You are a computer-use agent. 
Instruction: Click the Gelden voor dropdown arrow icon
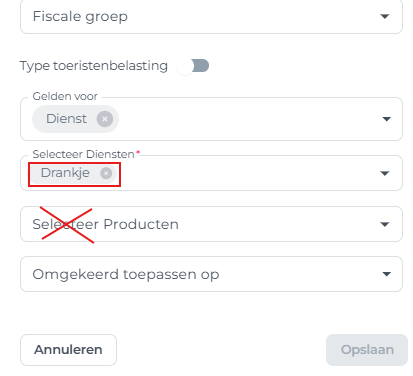[x=386, y=119]
